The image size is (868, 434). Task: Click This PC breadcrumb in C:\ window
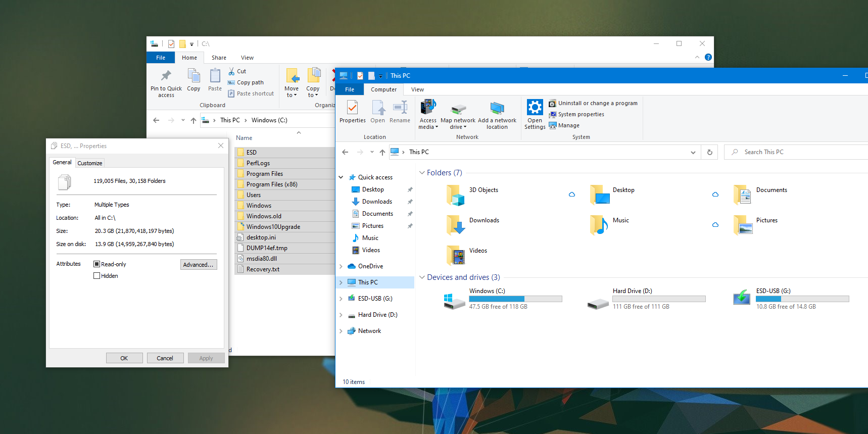coord(230,120)
